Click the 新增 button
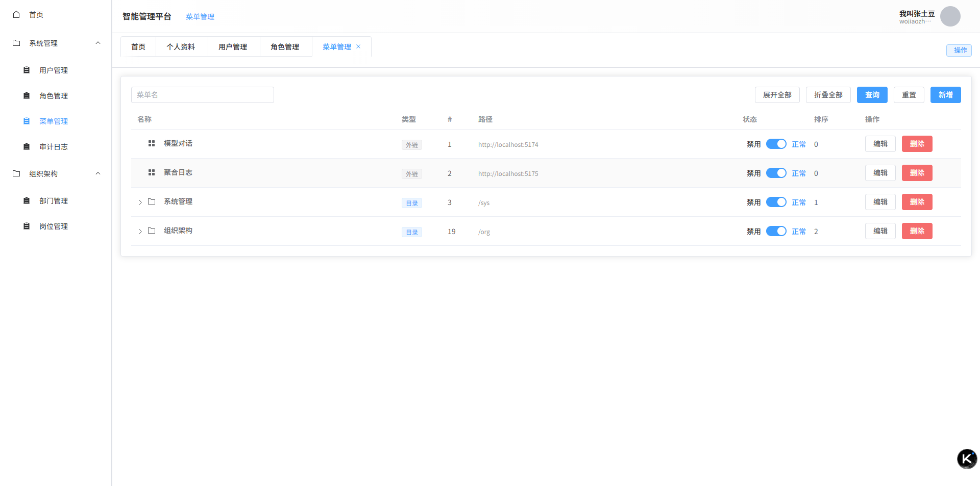 point(946,95)
